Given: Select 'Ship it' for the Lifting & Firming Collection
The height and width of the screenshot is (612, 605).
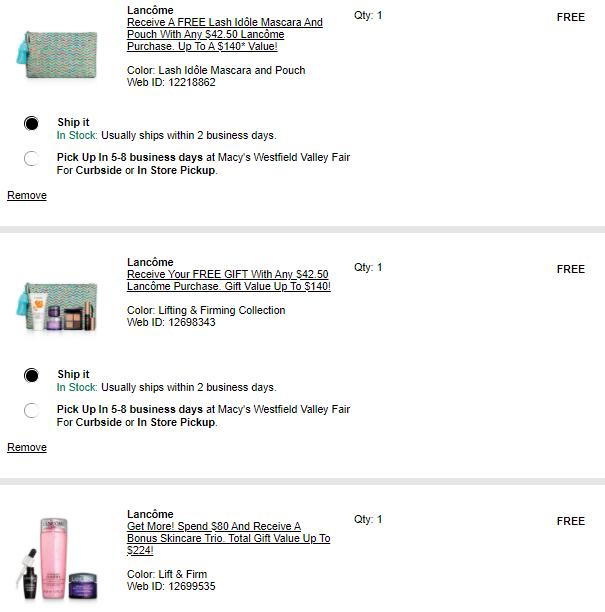Looking at the screenshot, I should coord(32,375).
